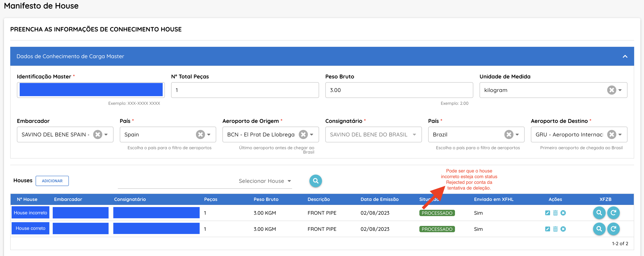Click FRONT PIPE in House incorreto row
This screenshot has height=256, width=644.
pyautogui.click(x=322, y=213)
